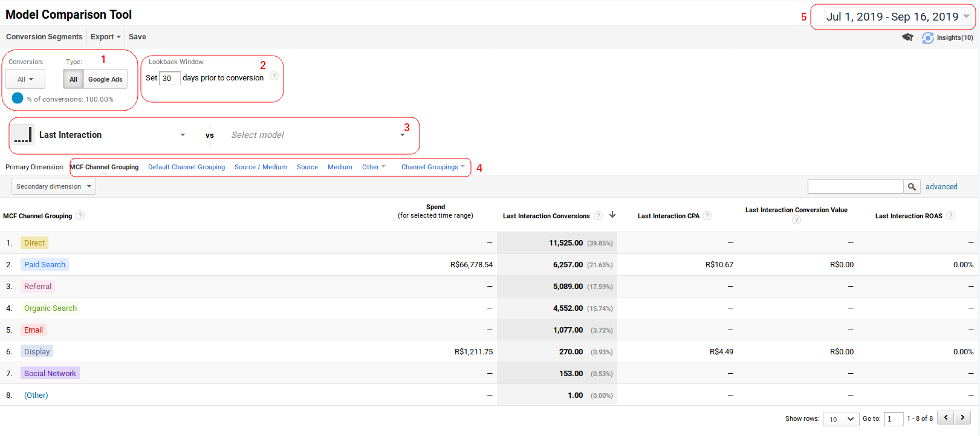This screenshot has height=436, width=980.
Task: Click the Last Interaction model bar icon
Action: point(23,134)
